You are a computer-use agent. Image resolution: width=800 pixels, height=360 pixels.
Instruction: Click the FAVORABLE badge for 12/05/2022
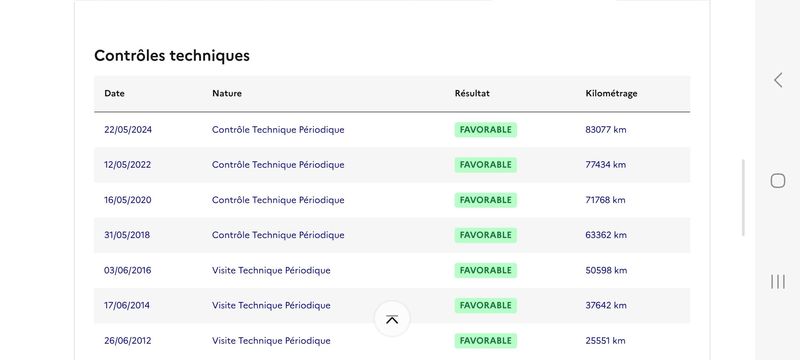tap(486, 165)
